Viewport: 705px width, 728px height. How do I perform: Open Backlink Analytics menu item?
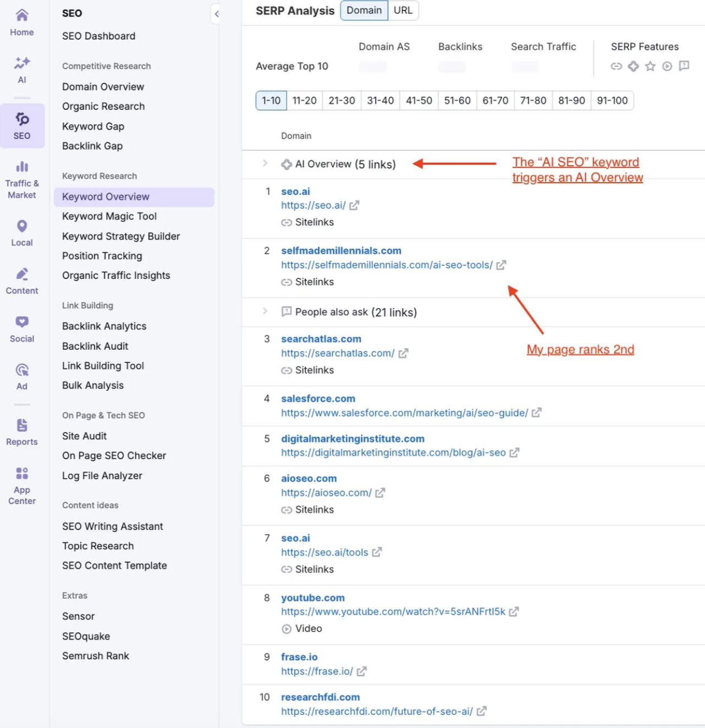104,326
